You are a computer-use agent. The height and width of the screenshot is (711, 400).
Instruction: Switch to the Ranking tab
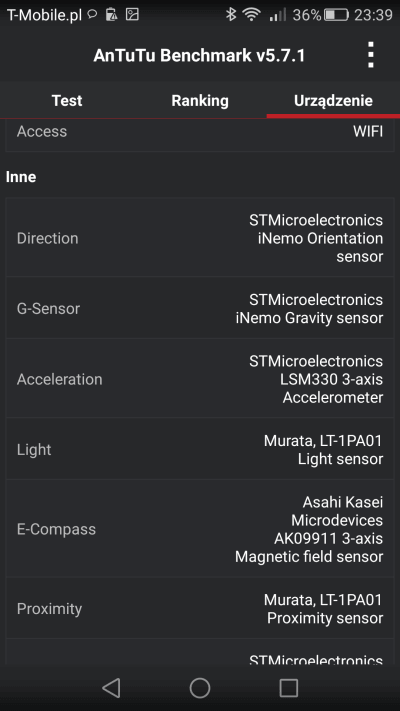coord(200,100)
